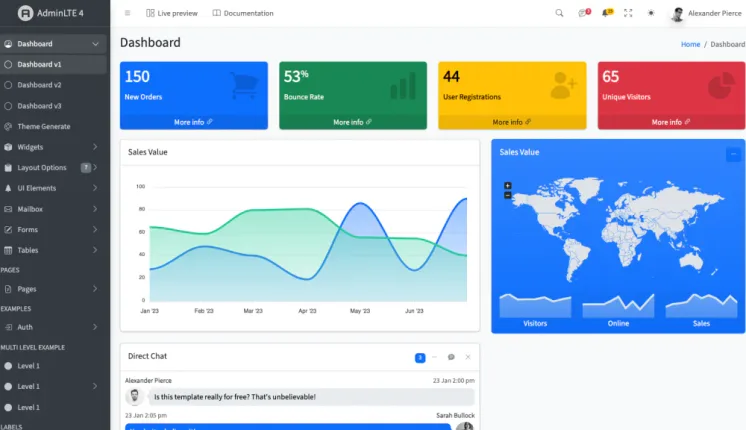Click More info on New Orders card

click(x=194, y=122)
